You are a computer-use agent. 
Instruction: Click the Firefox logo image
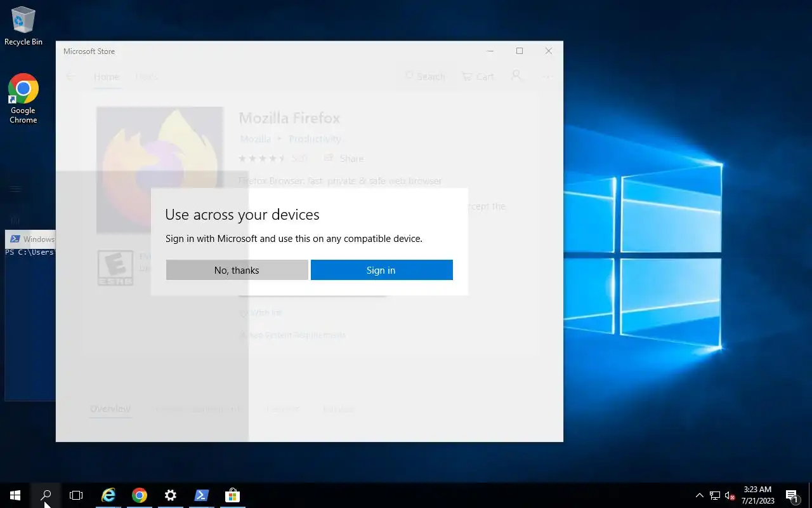click(160, 170)
